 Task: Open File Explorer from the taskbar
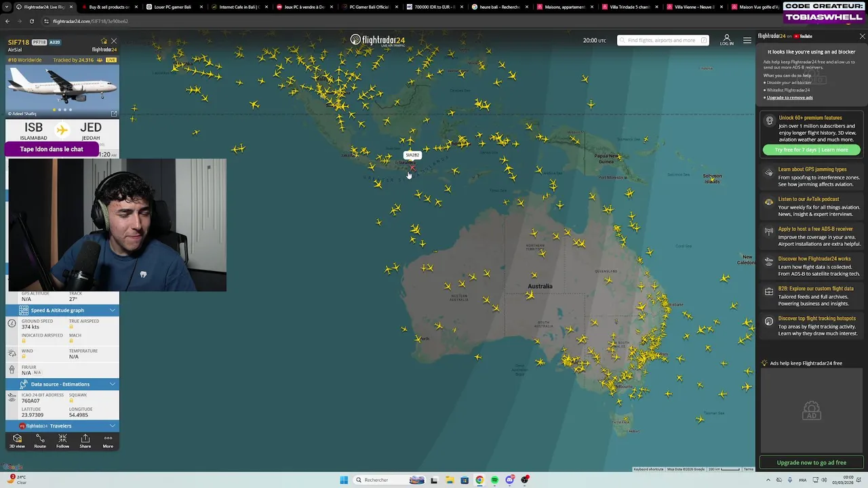[449, 480]
